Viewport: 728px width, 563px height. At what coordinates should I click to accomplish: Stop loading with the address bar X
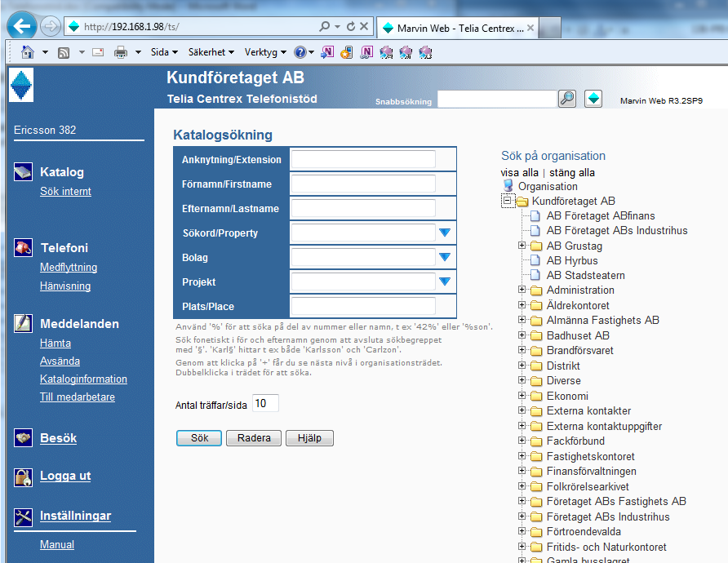click(x=364, y=26)
